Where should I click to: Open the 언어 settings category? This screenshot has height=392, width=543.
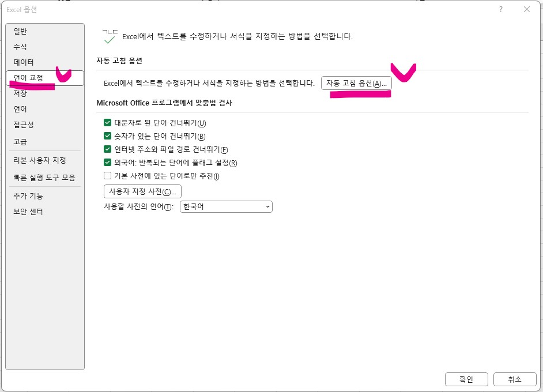(20, 108)
